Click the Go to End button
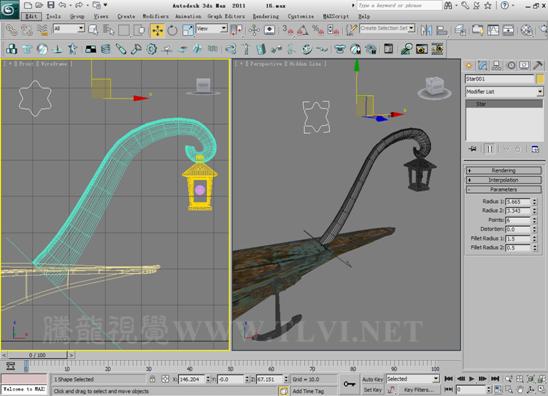Viewport: 548px width, 396px height. tap(495, 379)
